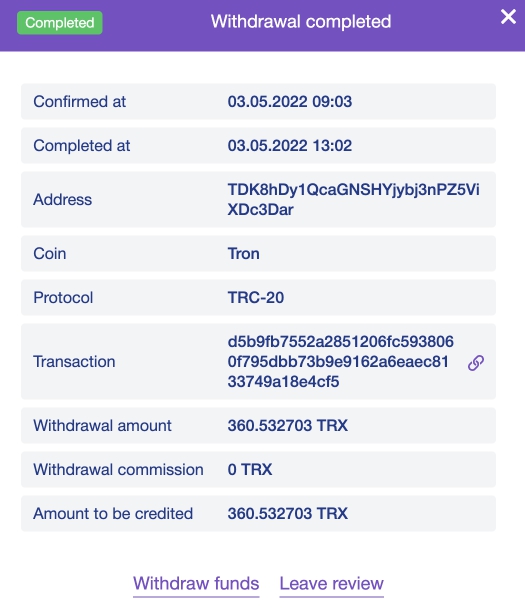This screenshot has width=525, height=613.
Task: Open the Withdraw funds link
Action: 196,584
